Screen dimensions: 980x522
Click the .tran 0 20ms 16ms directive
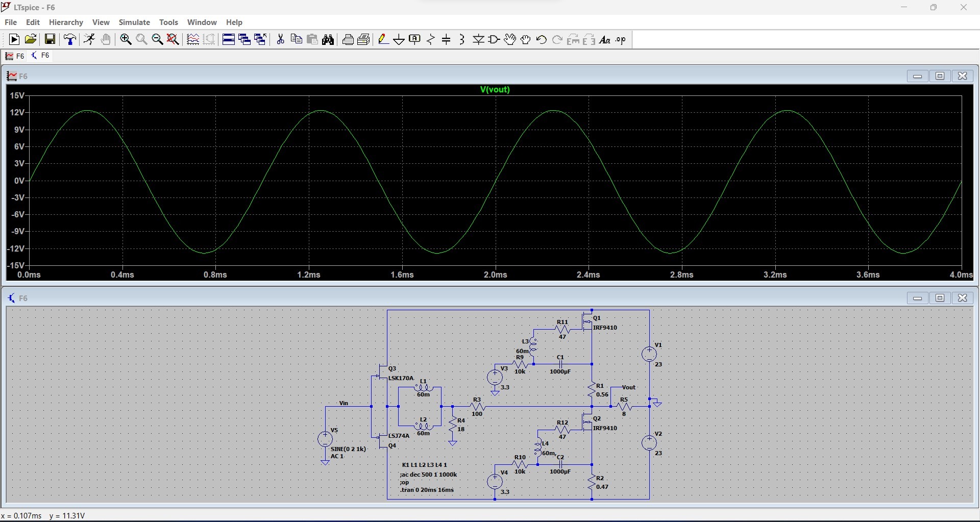tap(427, 490)
